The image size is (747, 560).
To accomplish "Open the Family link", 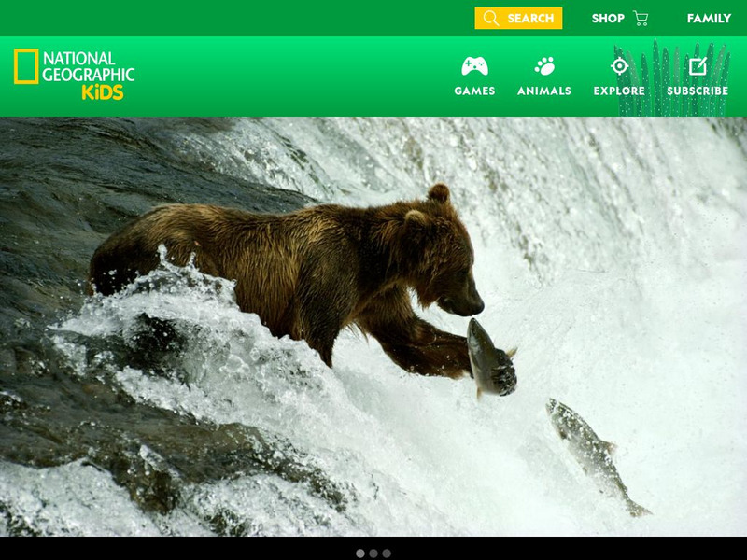I will pyautogui.click(x=709, y=18).
